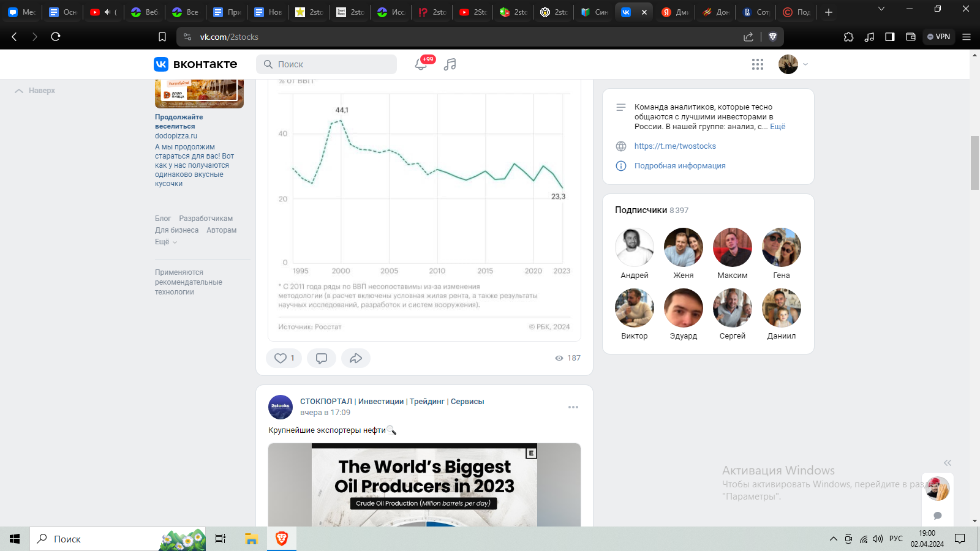The image size is (980, 551).
Task: Switch to the Yandex tab labeled Дми
Action: 676,12
